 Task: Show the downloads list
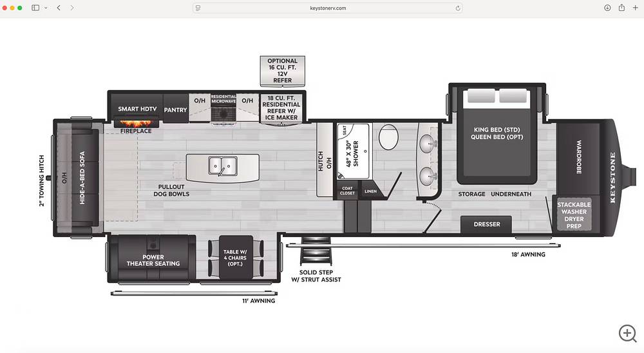[x=607, y=8]
